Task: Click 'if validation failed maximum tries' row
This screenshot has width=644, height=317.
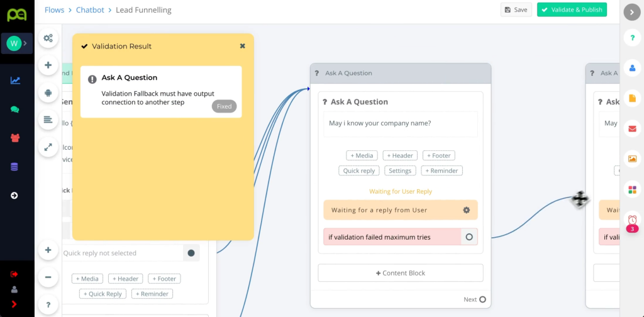Action: (401, 237)
